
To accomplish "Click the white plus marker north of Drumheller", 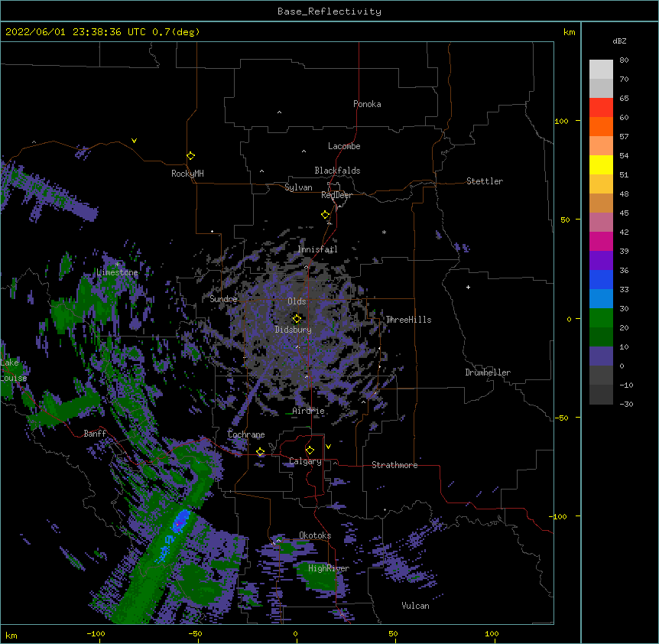I will [x=468, y=287].
